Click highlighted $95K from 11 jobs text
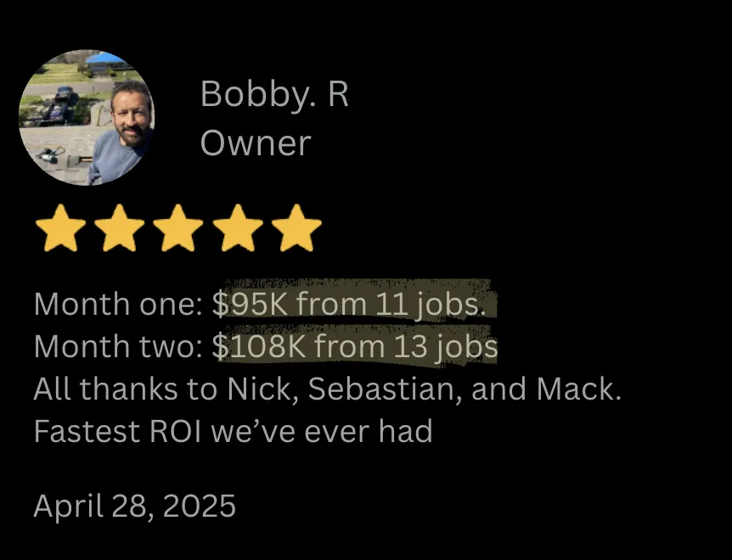 click(x=349, y=304)
